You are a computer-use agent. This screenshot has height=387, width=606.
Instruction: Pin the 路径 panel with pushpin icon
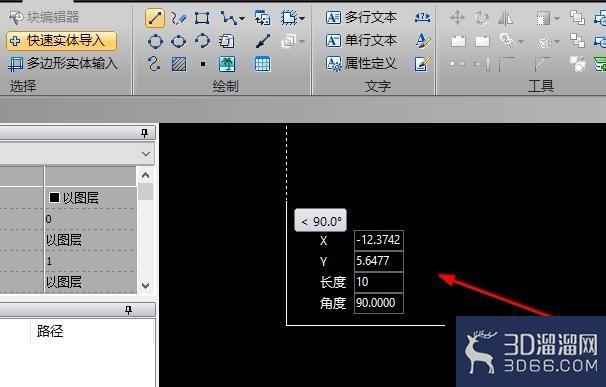pyautogui.click(x=128, y=310)
